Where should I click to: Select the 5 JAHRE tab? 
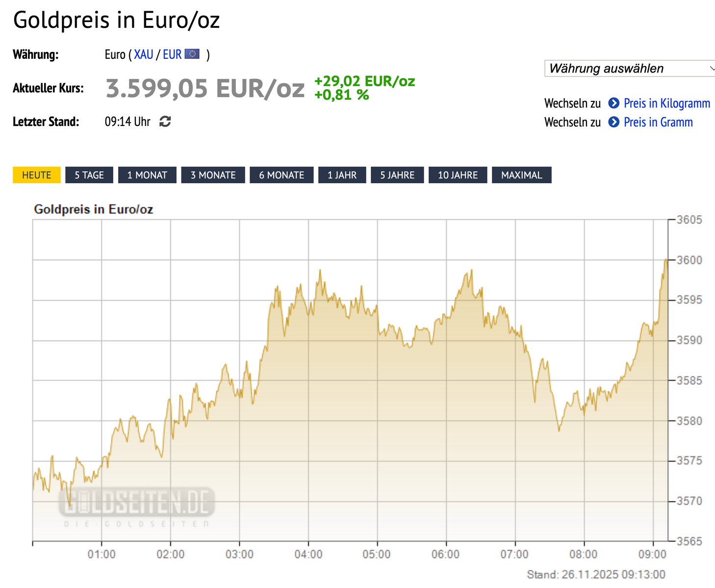(397, 175)
